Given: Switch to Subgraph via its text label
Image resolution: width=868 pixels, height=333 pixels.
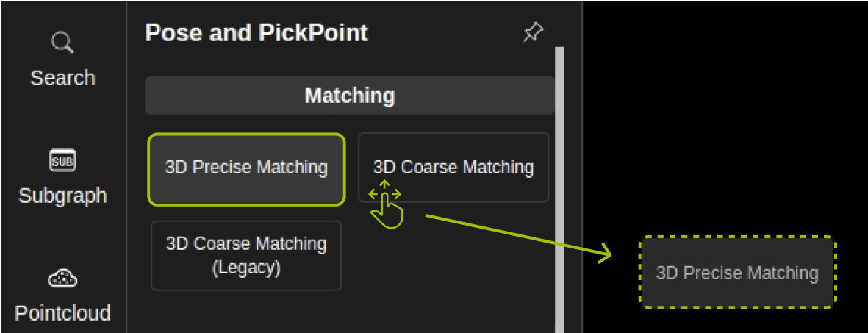Looking at the screenshot, I should pyautogui.click(x=62, y=196).
